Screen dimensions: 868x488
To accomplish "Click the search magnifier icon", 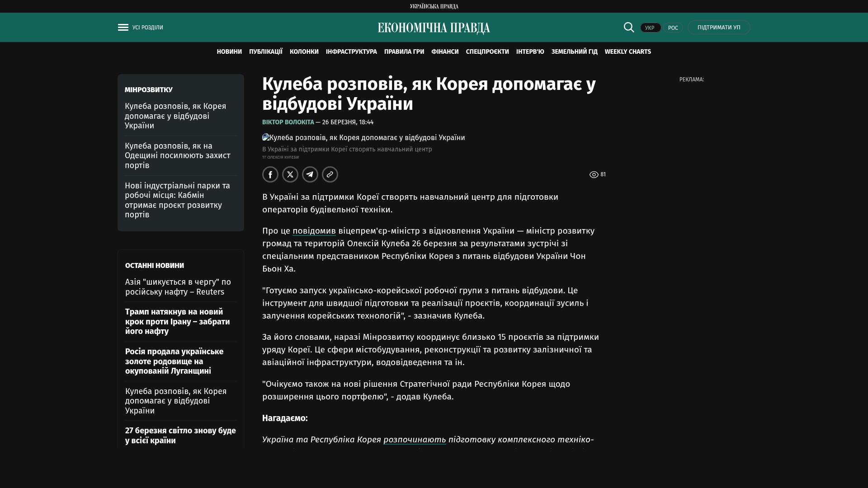I will coord(629,27).
